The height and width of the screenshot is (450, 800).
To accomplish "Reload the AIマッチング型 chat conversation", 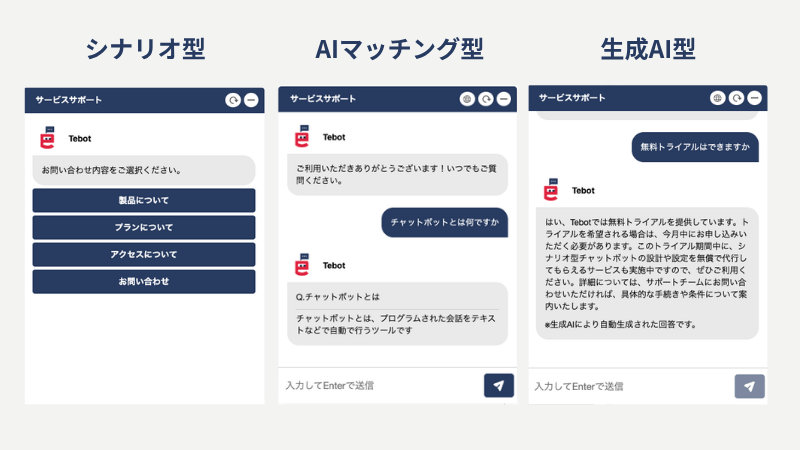I will tap(485, 99).
